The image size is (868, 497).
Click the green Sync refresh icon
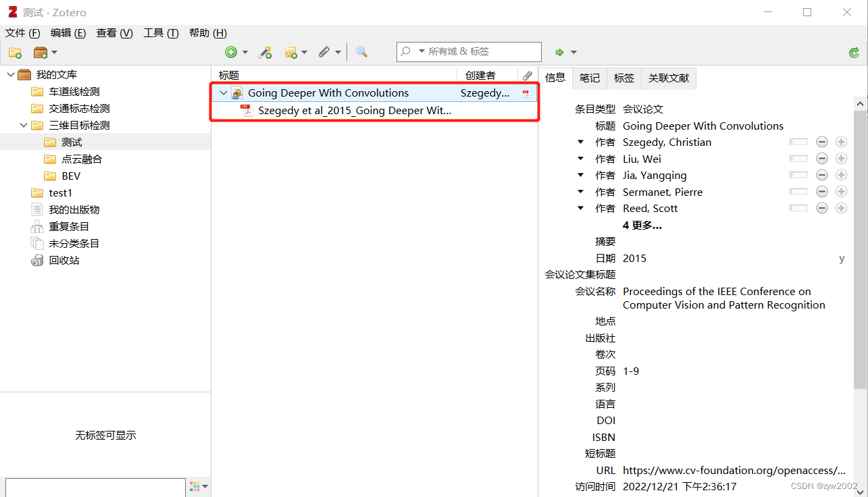tap(854, 53)
